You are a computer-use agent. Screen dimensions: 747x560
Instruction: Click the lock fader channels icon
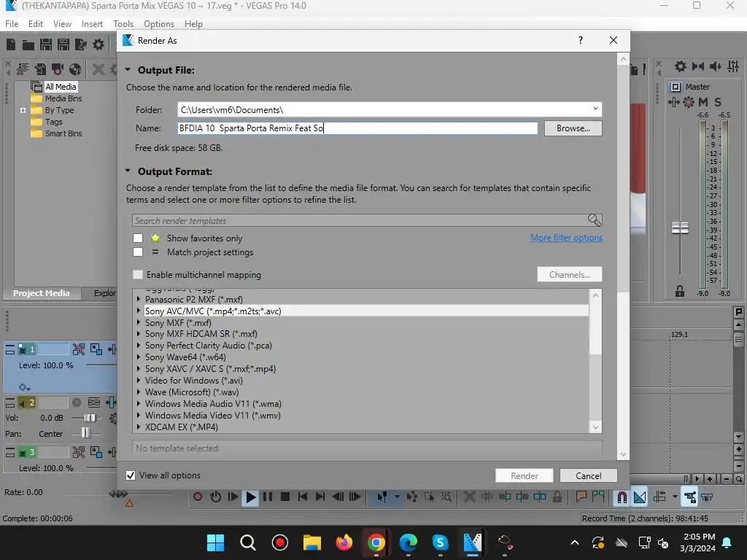680,292
